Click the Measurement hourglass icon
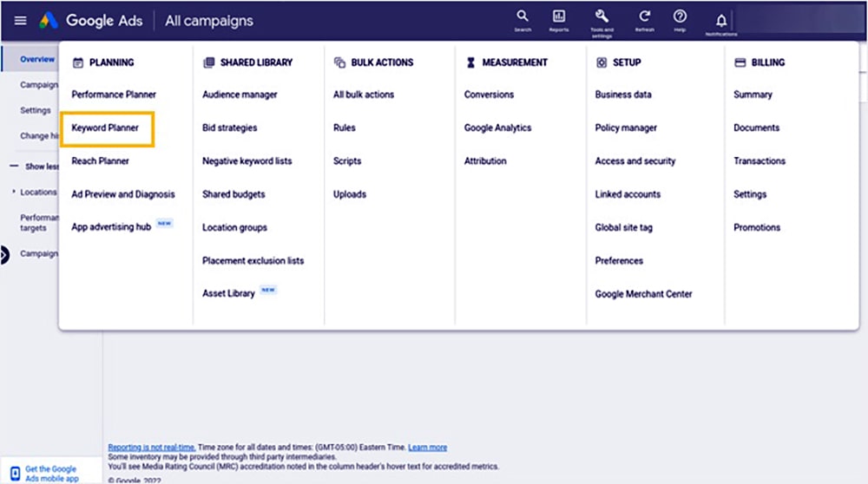 [470, 62]
